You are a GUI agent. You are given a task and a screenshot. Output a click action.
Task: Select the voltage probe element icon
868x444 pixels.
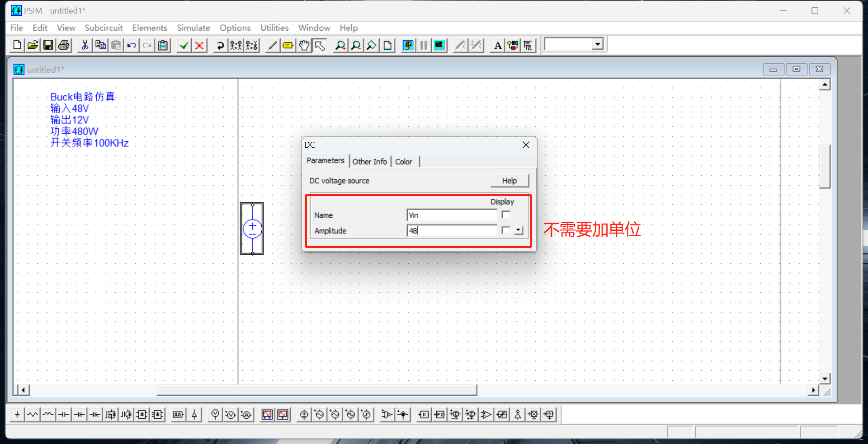pos(215,414)
